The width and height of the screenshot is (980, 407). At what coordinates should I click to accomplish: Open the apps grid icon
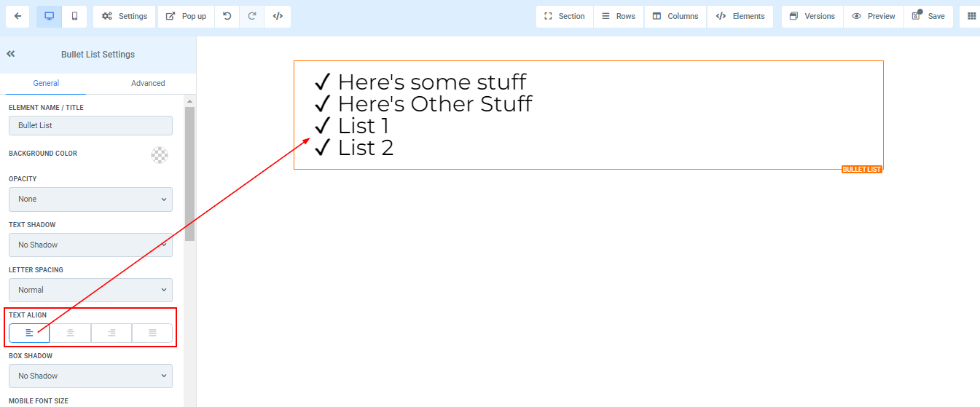(x=971, y=16)
